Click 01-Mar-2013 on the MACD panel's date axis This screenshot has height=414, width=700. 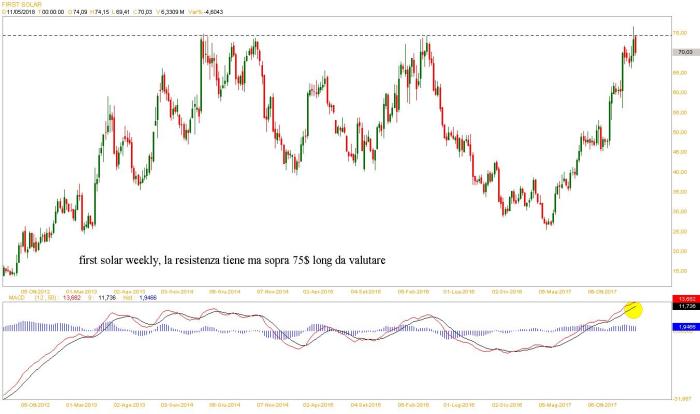(x=81, y=405)
